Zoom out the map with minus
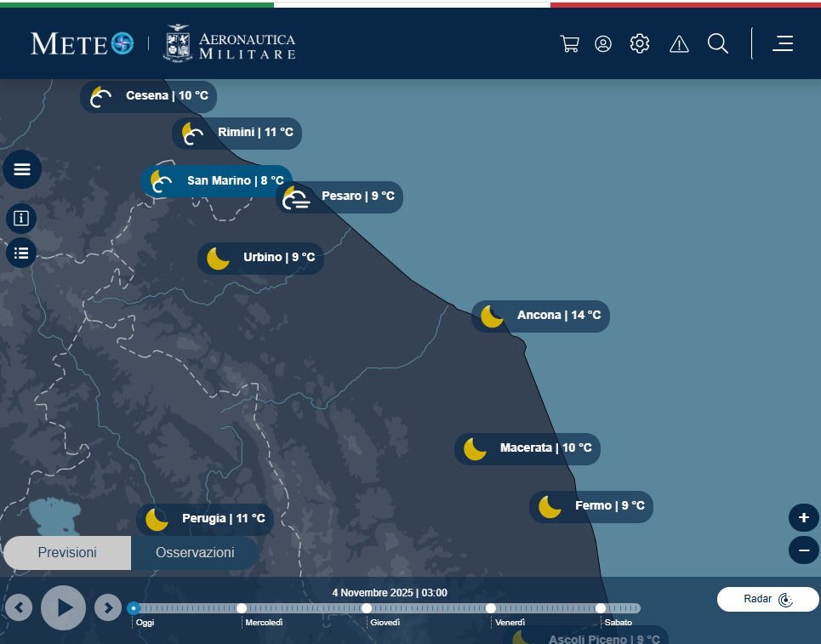821x644 pixels. pyautogui.click(x=804, y=551)
